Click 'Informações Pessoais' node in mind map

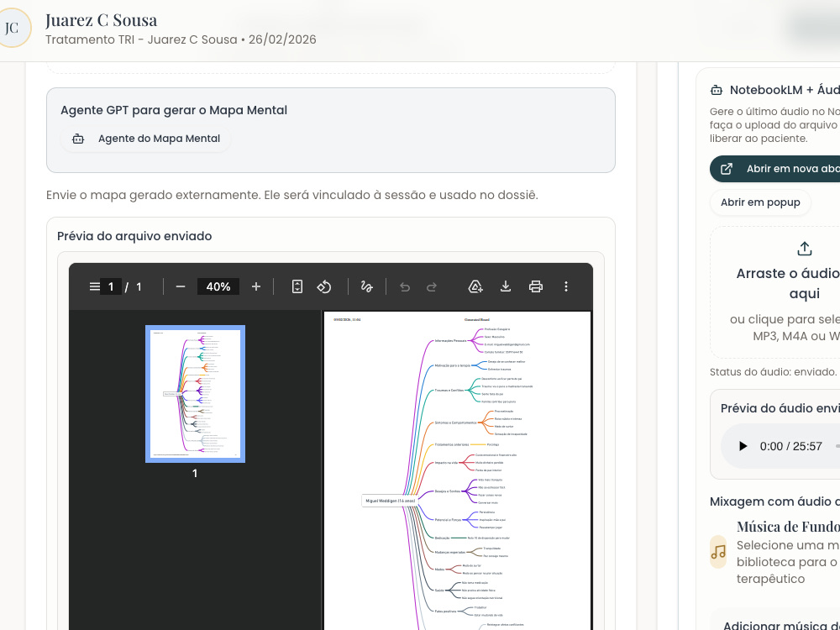tap(450, 341)
